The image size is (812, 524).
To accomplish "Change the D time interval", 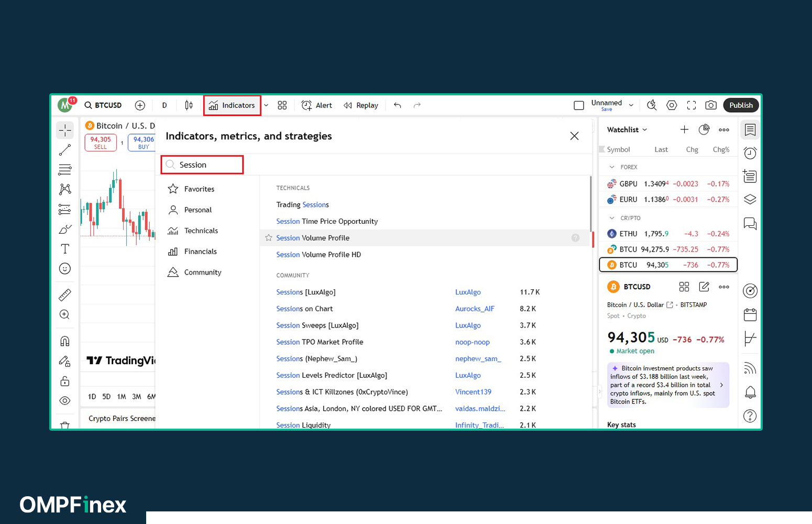I will [164, 105].
